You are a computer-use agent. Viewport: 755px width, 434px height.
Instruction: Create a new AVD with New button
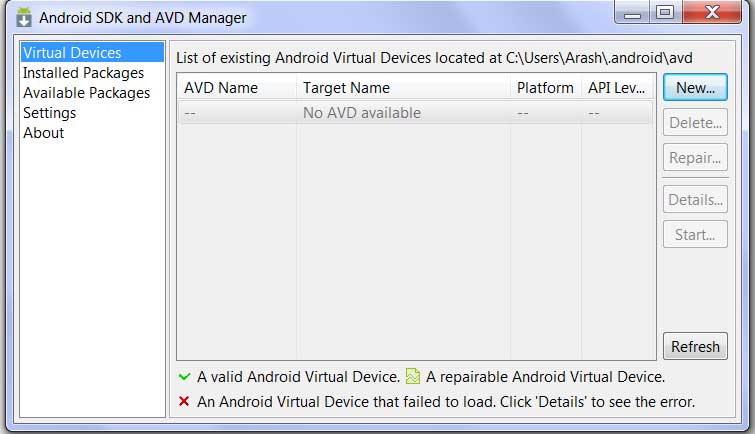coord(695,87)
